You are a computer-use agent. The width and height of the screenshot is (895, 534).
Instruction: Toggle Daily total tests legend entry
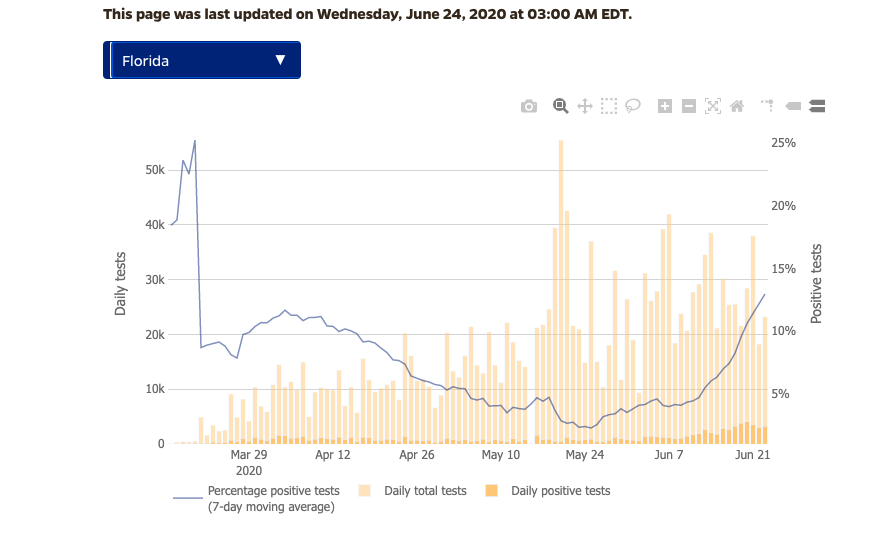[x=426, y=491]
